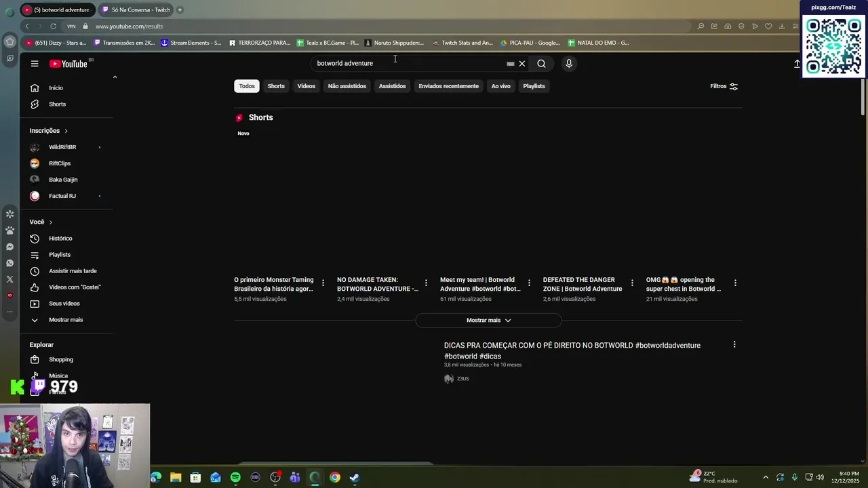Open menu for 'Meet my team!' short
868x488 pixels.
coord(529,283)
